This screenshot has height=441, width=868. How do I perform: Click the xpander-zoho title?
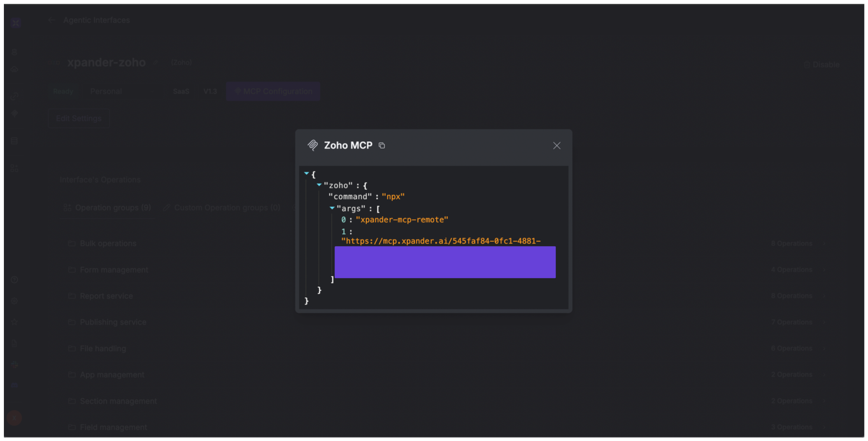(x=106, y=63)
